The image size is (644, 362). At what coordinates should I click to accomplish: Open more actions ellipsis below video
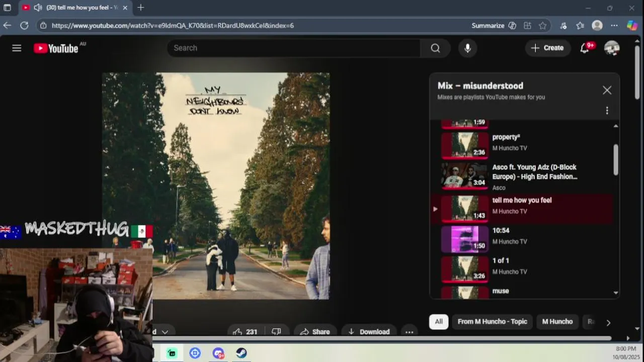coord(409,331)
